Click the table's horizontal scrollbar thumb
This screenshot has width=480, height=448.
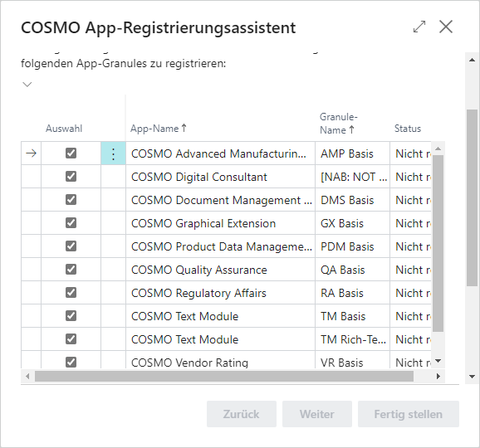click(224, 376)
